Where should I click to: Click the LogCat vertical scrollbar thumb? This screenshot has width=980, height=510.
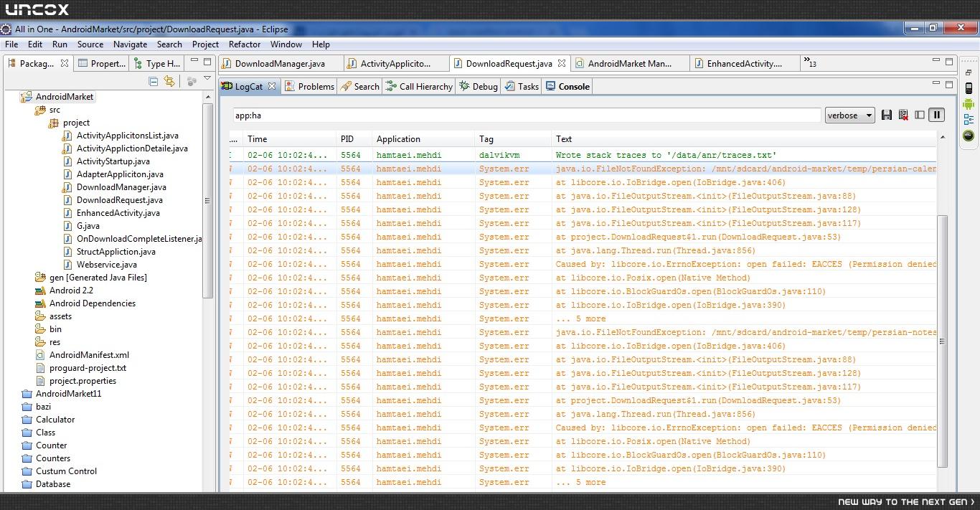(942, 341)
